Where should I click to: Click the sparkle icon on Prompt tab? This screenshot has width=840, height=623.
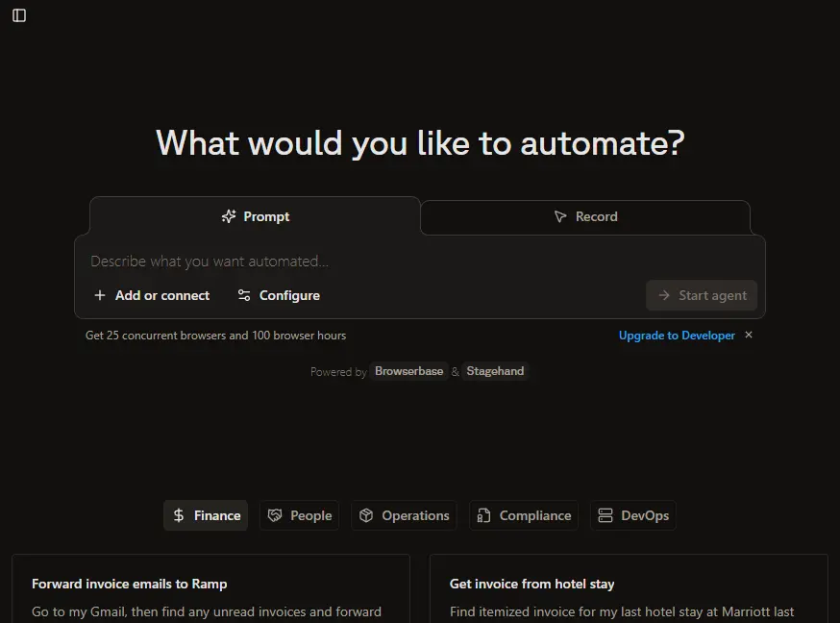pyautogui.click(x=229, y=216)
